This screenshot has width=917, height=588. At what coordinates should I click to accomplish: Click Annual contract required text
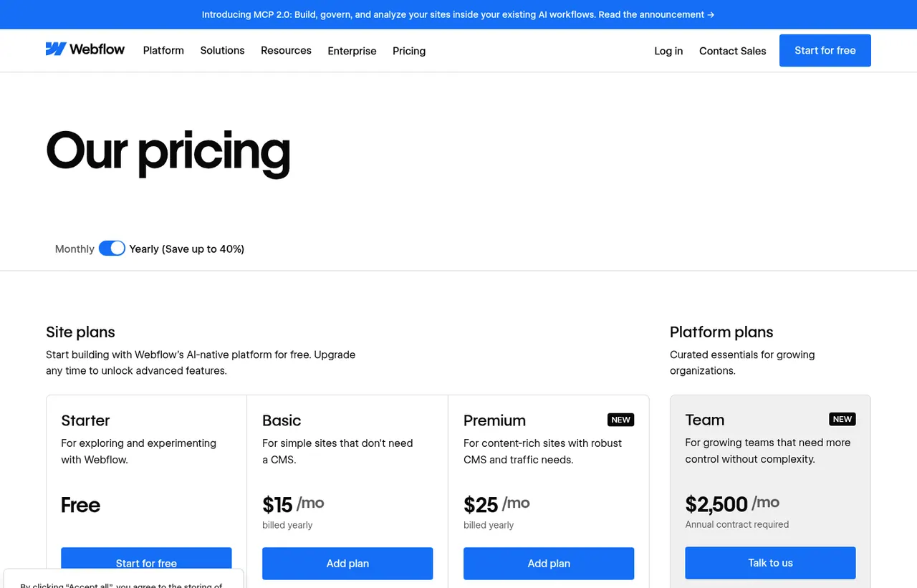[x=736, y=524]
